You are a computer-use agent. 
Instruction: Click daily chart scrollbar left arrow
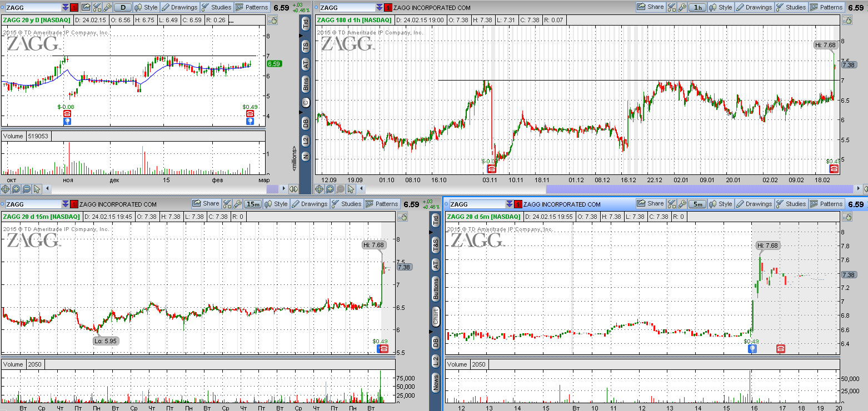pyautogui.click(x=47, y=189)
